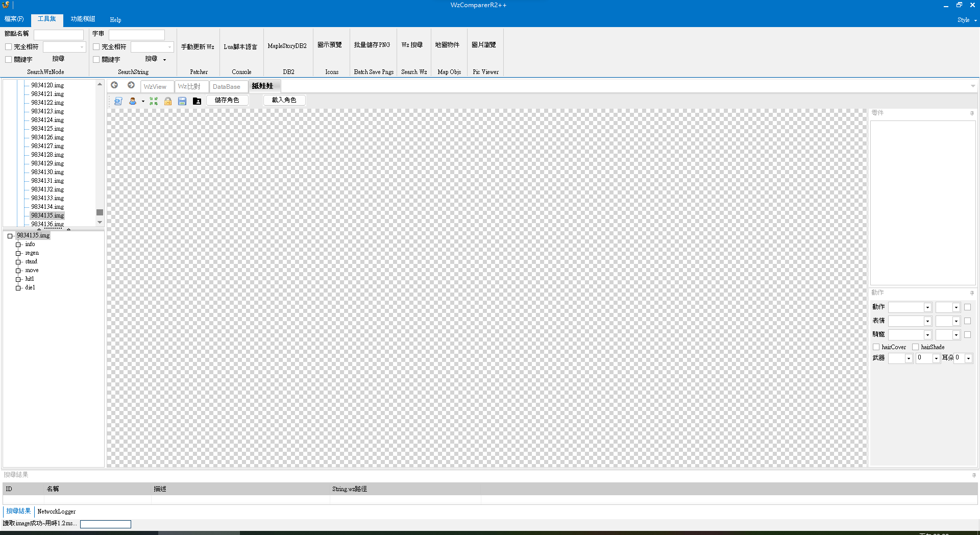Open the Lua腳本語言 console tool
Viewport: 980px width, 535px height.
240,46
